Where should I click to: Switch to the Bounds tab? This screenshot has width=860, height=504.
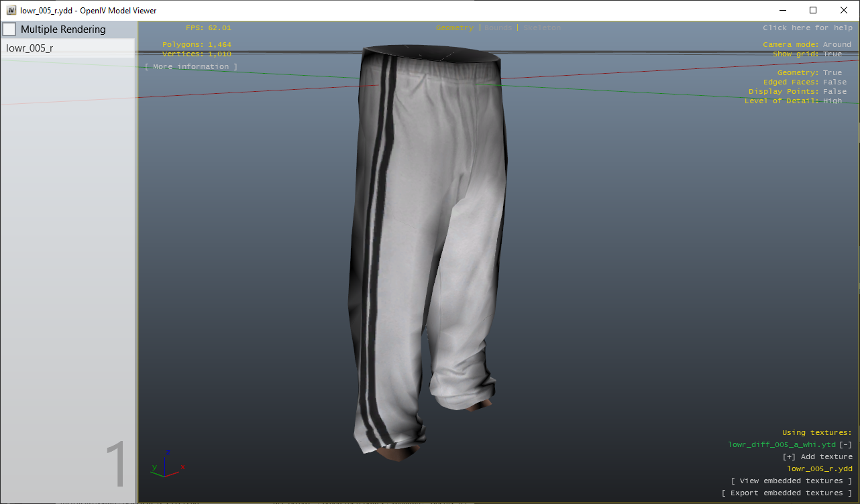coord(498,27)
